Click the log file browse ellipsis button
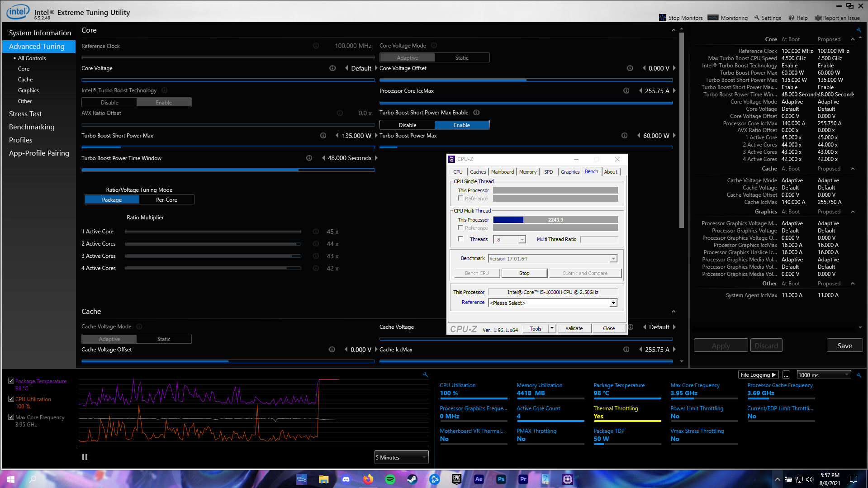Image resolution: width=868 pixels, height=488 pixels. pos(786,375)
